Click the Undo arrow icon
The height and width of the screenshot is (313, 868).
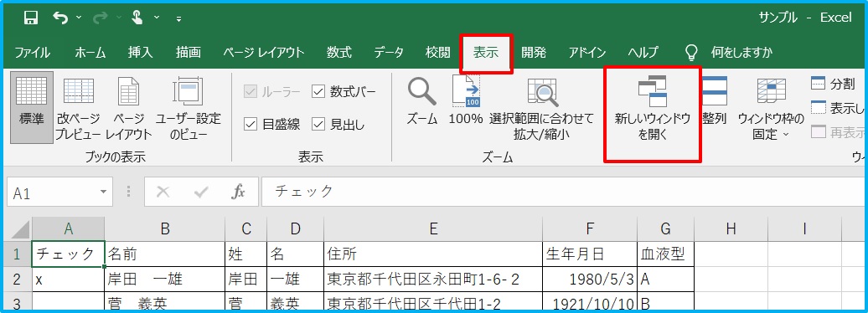tap(59, 18)
